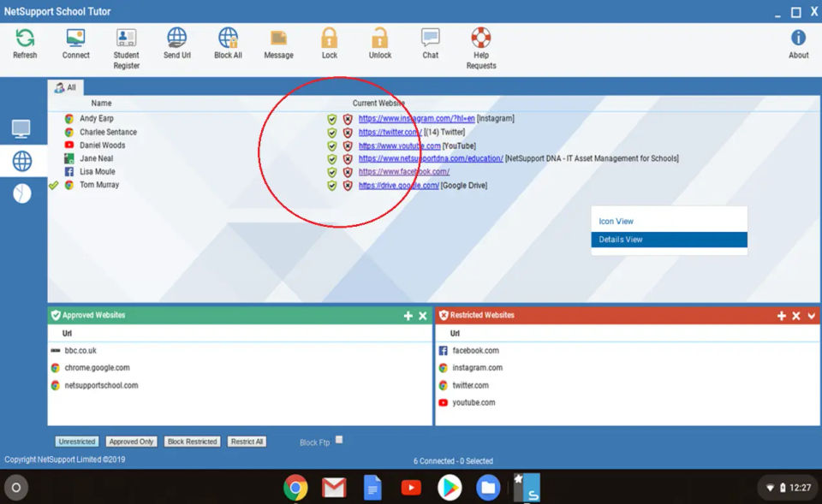822x504 pixels.
Task: Select youtube.com restricted entry
Action: (474, 402)
